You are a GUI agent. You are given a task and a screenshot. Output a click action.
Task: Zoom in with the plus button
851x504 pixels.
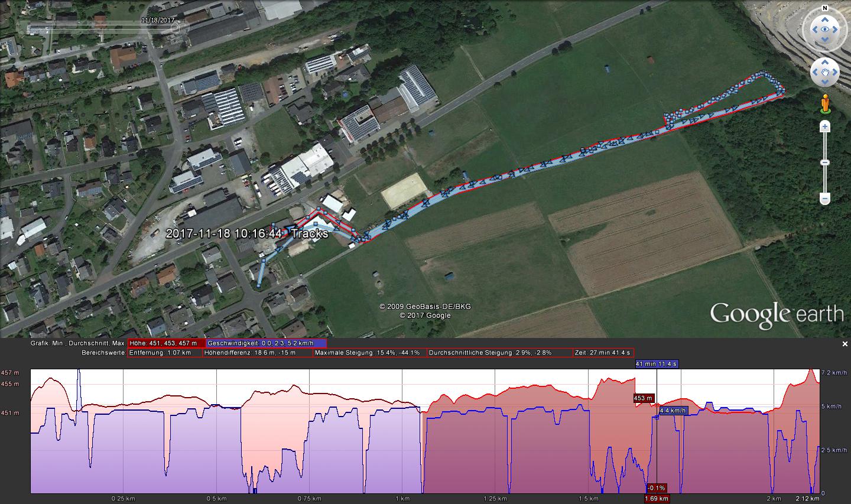coord(825,127)
